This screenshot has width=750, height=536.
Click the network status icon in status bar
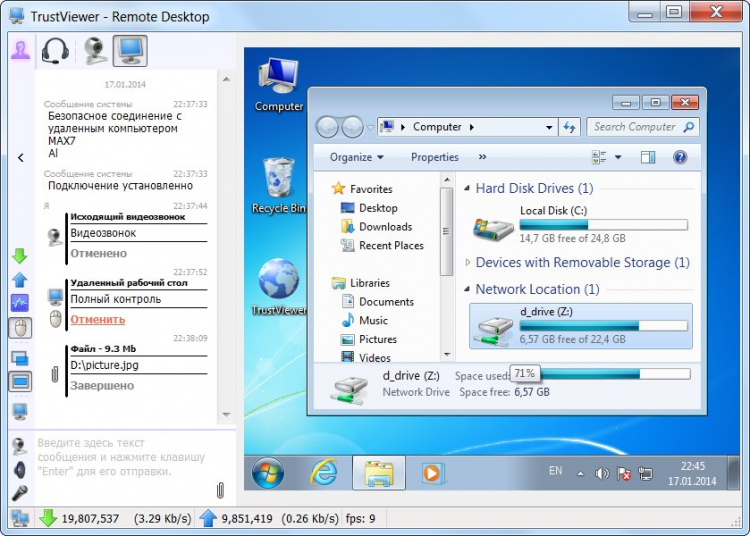(20, 518)
